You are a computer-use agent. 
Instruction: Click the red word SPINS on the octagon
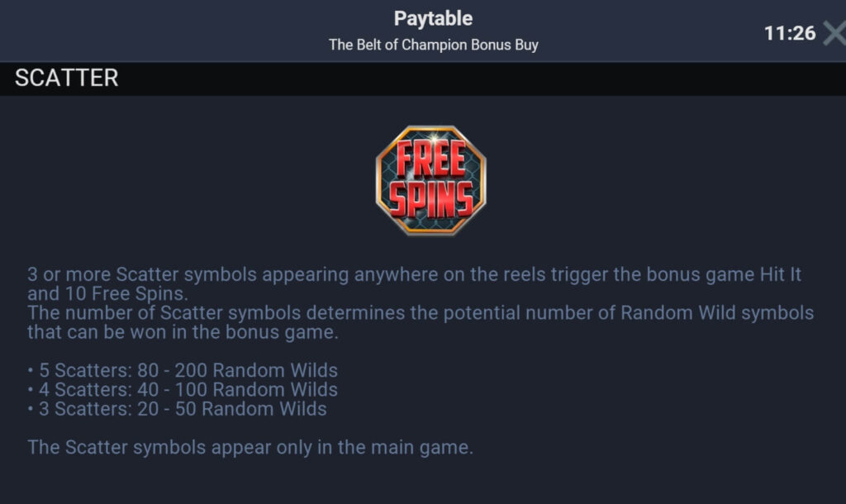tap(430, 198)
